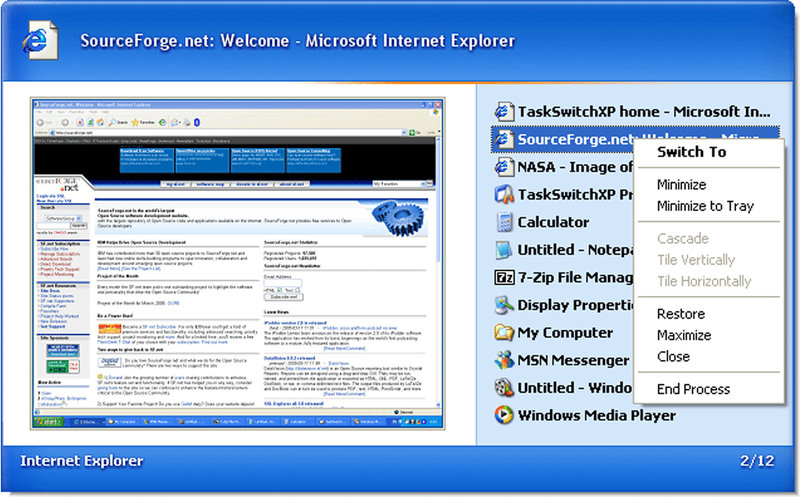The width and height of the screenshot is (800, 497).
Task: Click the greyed-out Cascade entry
Action: (683, 238)
